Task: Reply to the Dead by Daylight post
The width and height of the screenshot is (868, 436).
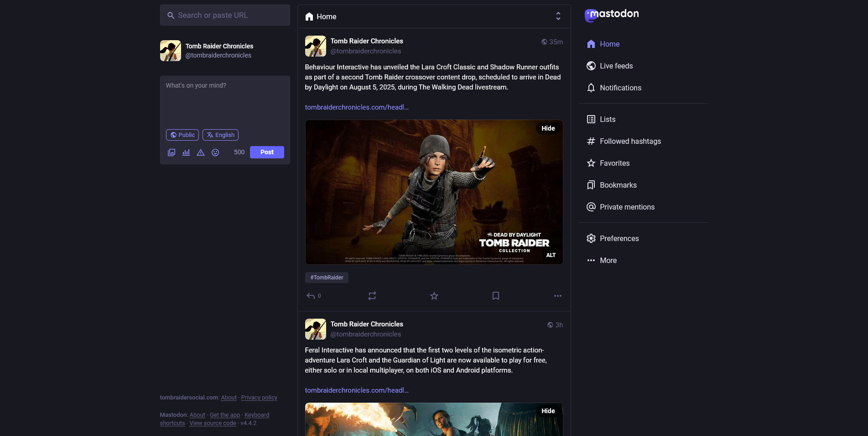Action: click(x=314, y=296)
